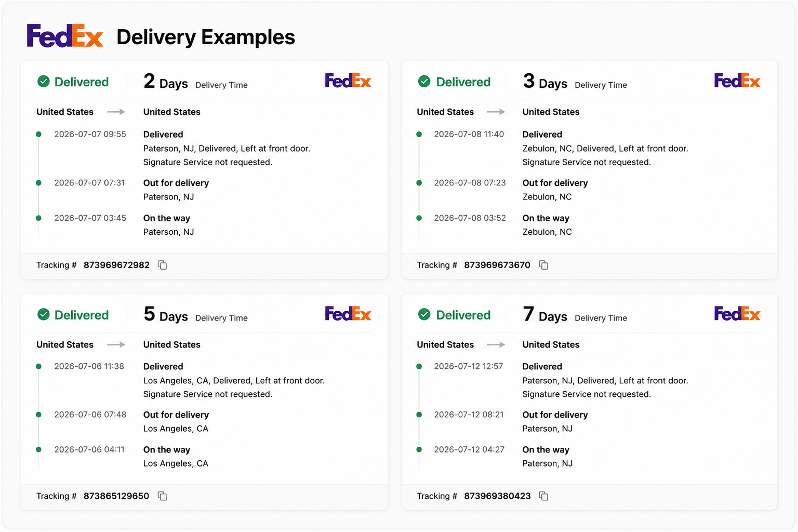Click the FedEx logo on the 2 Days card
This screenshot has width=798, height=532.
[x=348, y=81]
